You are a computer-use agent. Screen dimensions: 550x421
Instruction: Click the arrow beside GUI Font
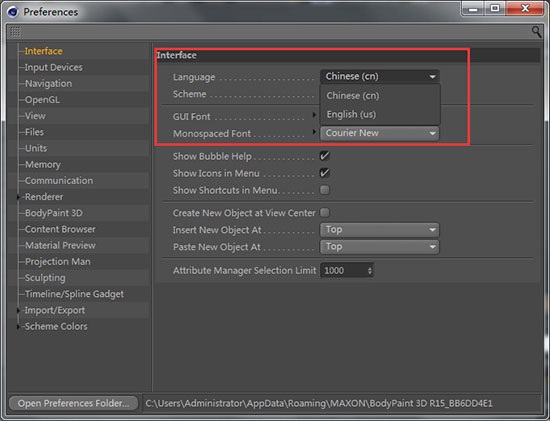(314, 115)
